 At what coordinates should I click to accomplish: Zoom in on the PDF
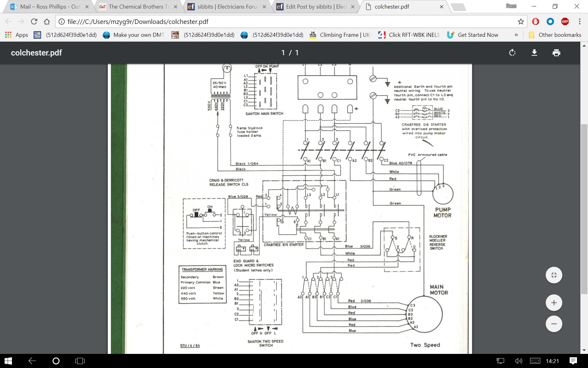coord(554,303)
